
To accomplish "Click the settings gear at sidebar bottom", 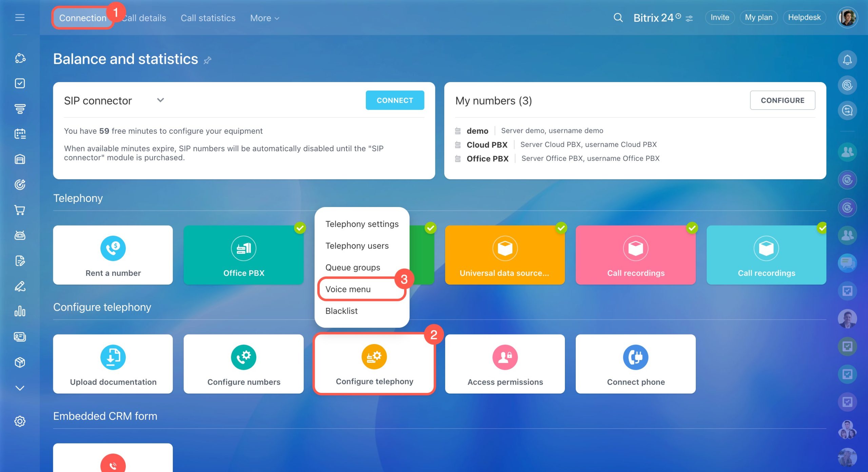I will point(20,421).
